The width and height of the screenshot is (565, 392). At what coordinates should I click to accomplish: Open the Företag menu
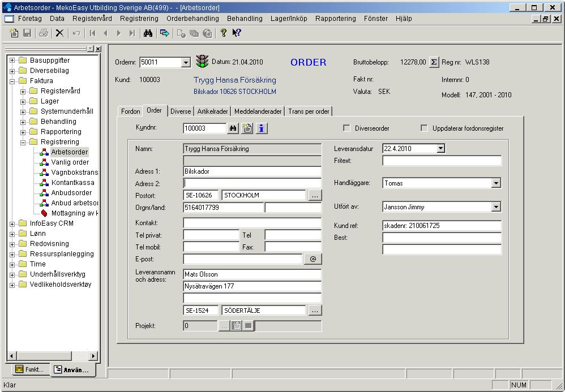(30, 18)
